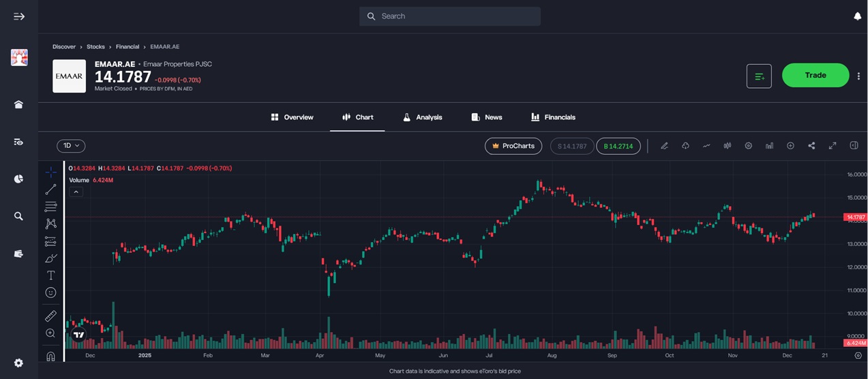Screen dimensions: 868x379
Task: Click the Search input field
Action: tap(450, 16)
